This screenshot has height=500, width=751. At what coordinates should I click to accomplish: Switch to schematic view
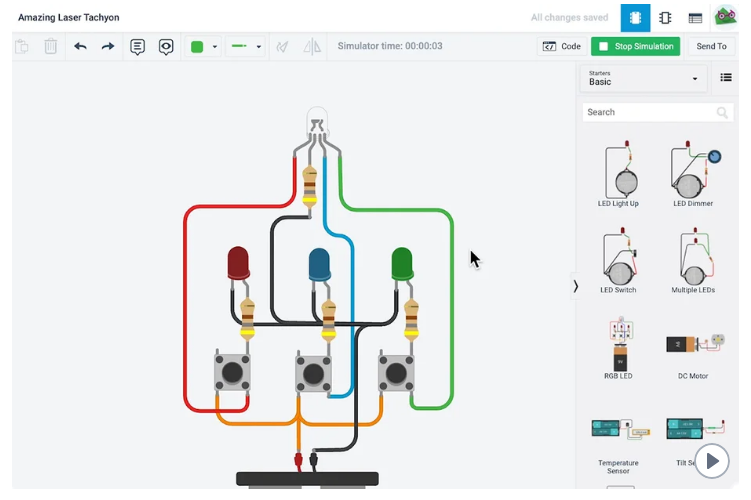coord(665,18)
